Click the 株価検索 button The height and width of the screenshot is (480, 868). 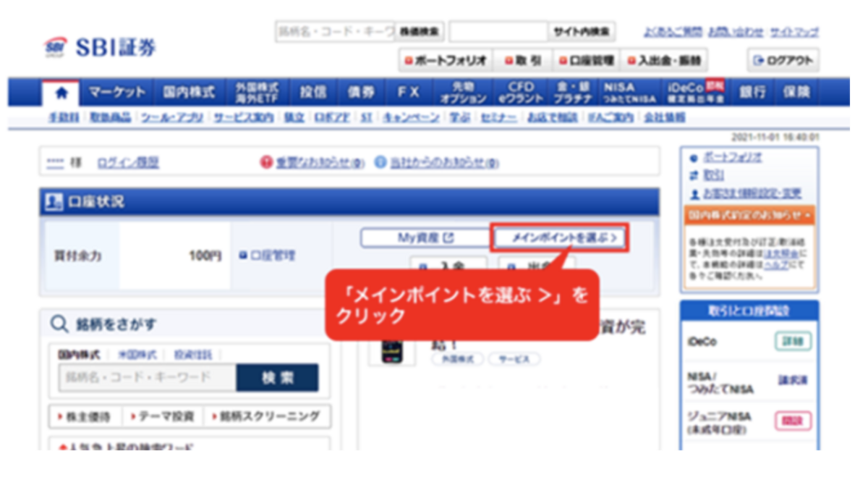tap(420, 32)
